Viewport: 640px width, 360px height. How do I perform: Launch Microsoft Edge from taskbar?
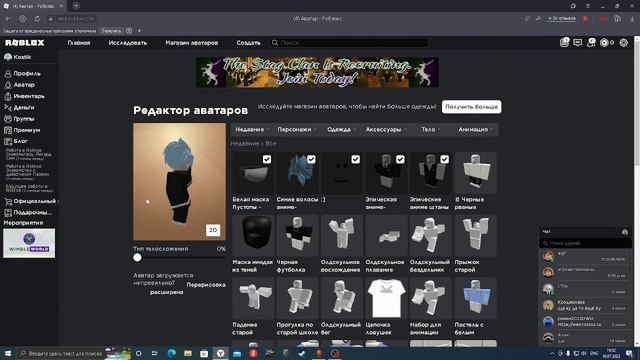pos(171,353)
